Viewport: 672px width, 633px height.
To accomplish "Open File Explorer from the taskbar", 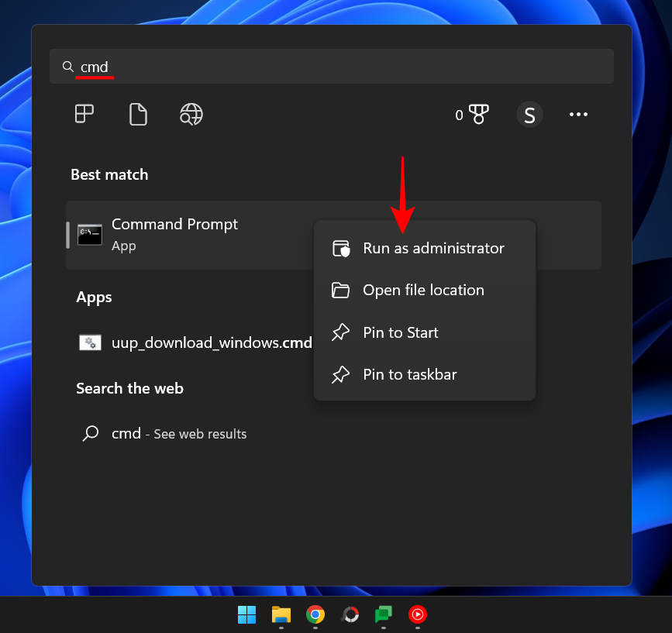I will pyautogui.click(x=281, y=614).
